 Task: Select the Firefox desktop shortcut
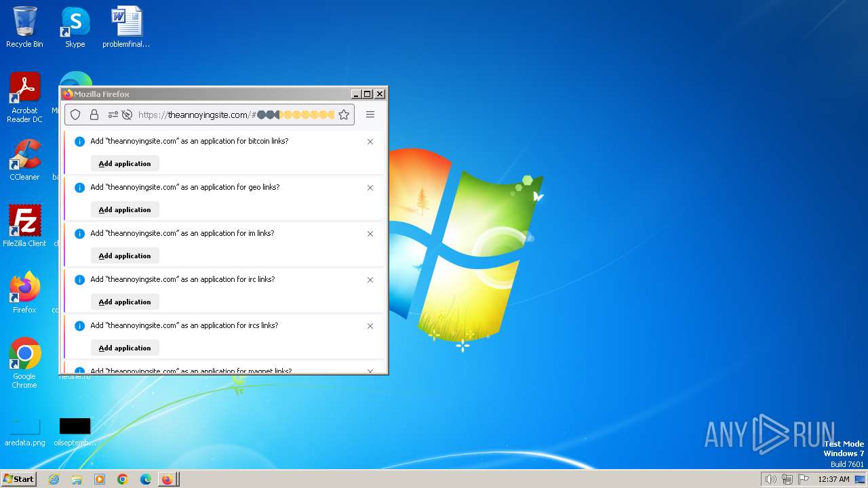click(24, 292)
